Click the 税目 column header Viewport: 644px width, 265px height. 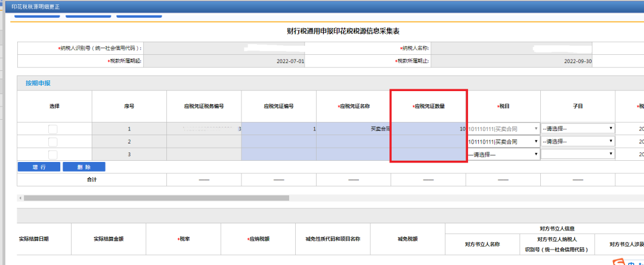(503, 106)
